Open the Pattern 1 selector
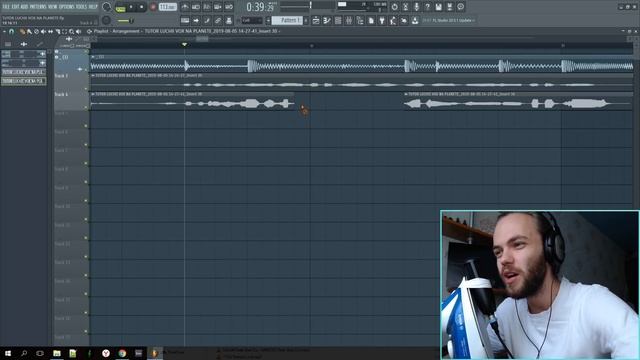Screen dimensions: 640x360 pos(287,20)
